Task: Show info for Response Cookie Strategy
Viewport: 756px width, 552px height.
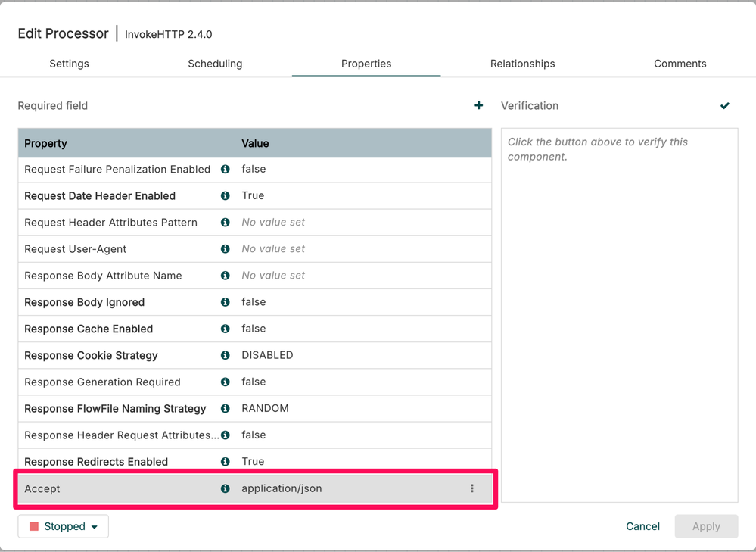Action: point(225,355)
